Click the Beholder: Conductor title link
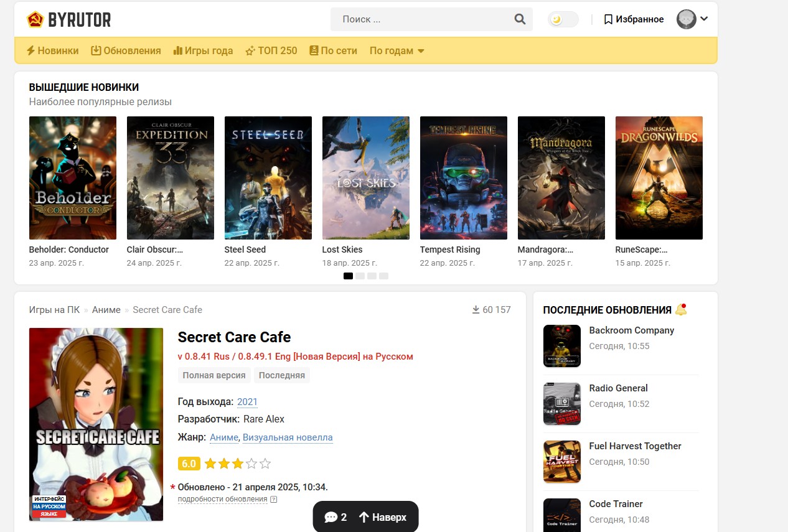The image size is (788, 532). coord(69,250)
